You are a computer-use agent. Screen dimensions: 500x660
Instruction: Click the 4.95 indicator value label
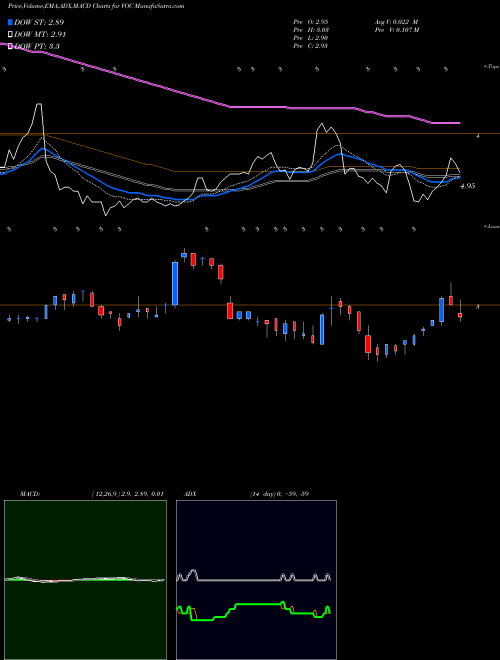click(468, 186)
